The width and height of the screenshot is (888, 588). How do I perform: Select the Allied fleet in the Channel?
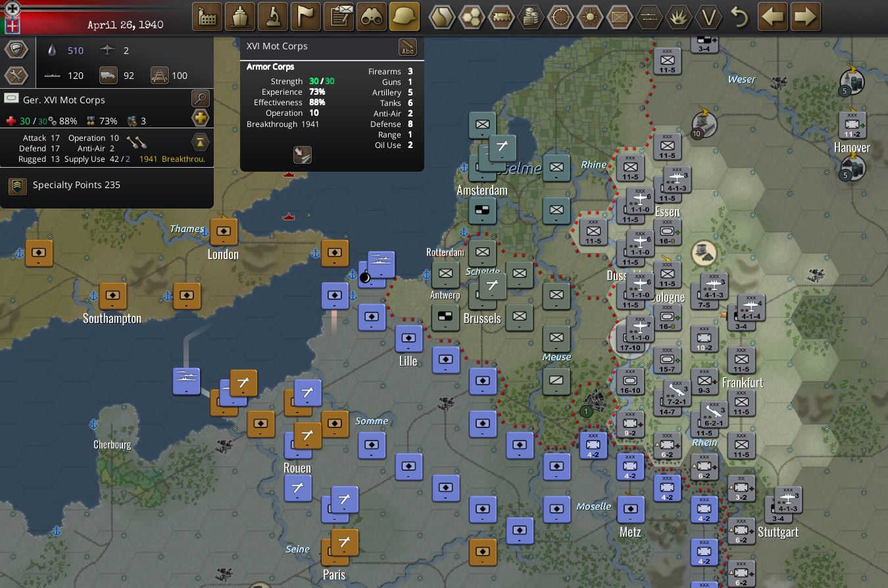(186, 381)
